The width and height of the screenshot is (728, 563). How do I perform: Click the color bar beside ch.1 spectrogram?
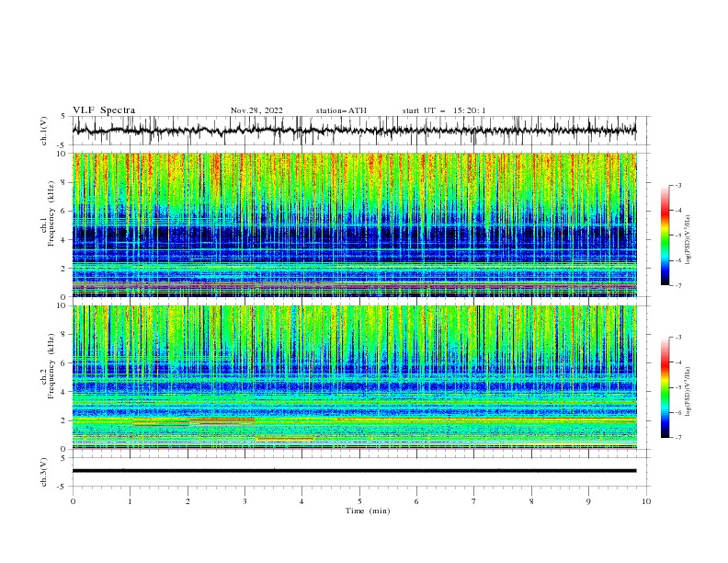(x=665, y=236)
